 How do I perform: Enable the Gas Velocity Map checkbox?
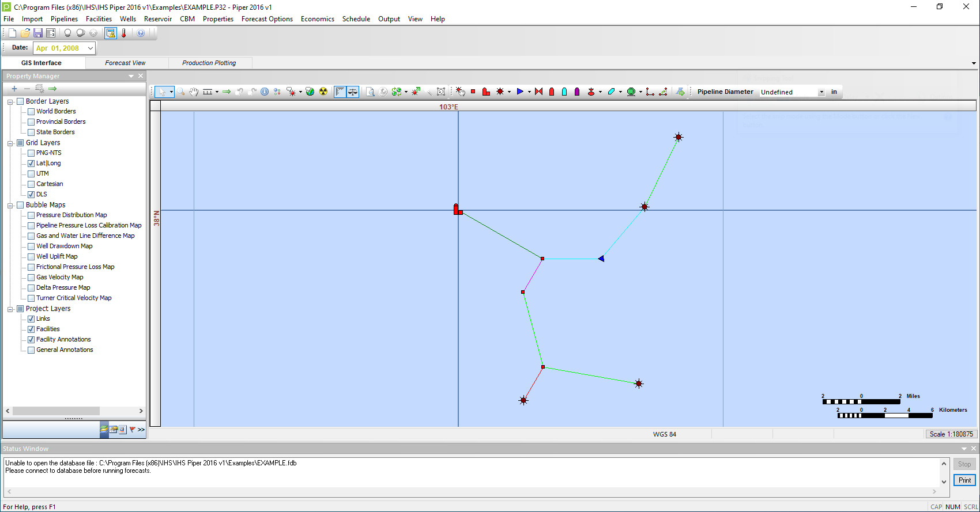click(x=31, y=278)
